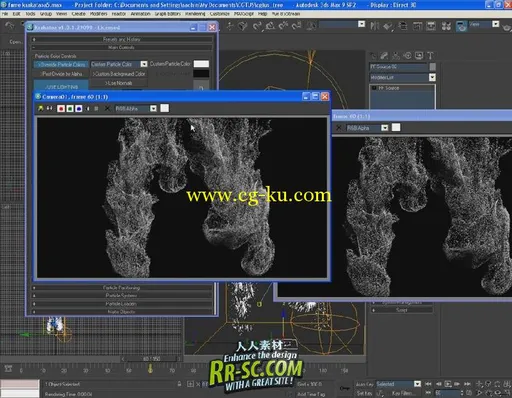Open the Material Editor from toolbar
Image resolution: width=512 pixels, height=398 pixels.
coord(446,26)
